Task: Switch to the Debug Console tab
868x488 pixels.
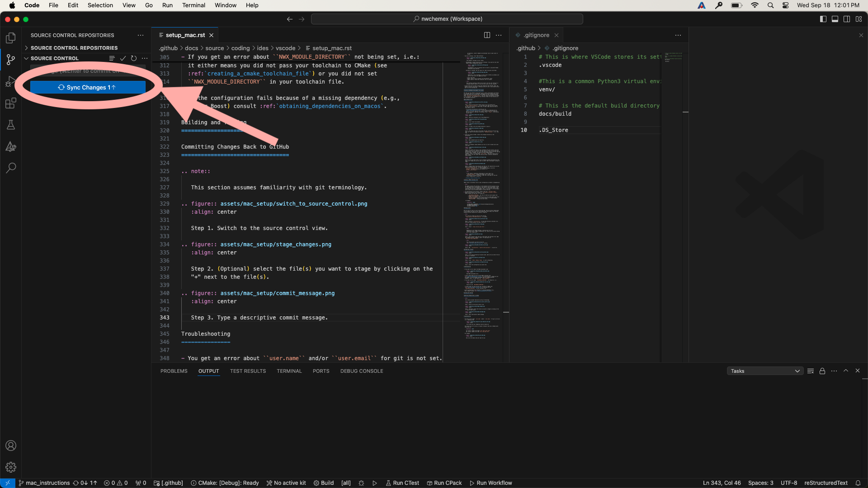Action: click(362, 371)
